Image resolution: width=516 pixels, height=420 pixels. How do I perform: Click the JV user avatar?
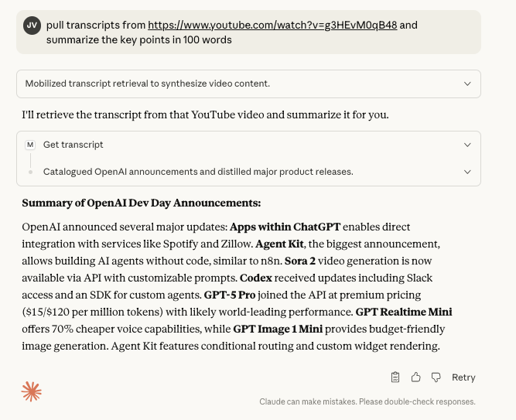coord(32,26)
